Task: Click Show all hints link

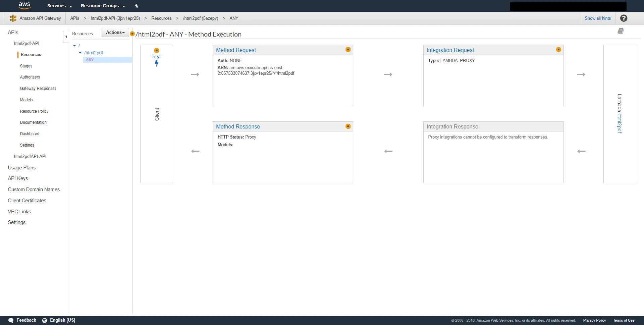Action: click(597, 18)
